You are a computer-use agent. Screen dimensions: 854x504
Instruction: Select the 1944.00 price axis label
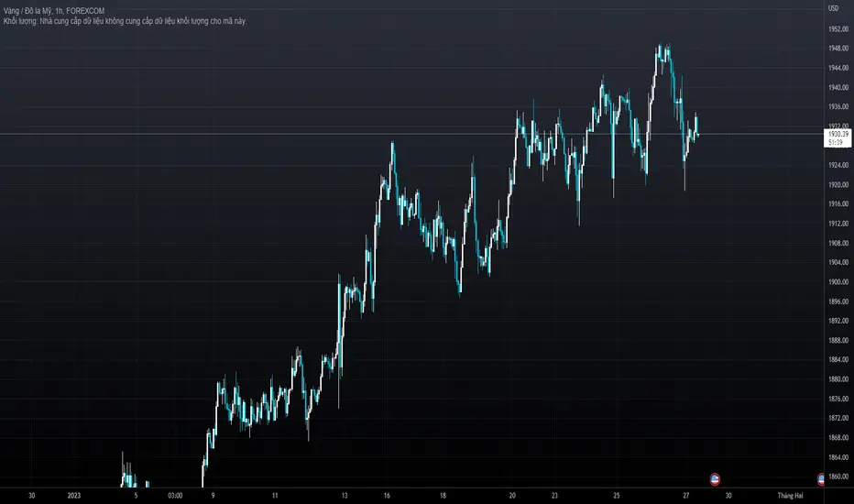838,68
